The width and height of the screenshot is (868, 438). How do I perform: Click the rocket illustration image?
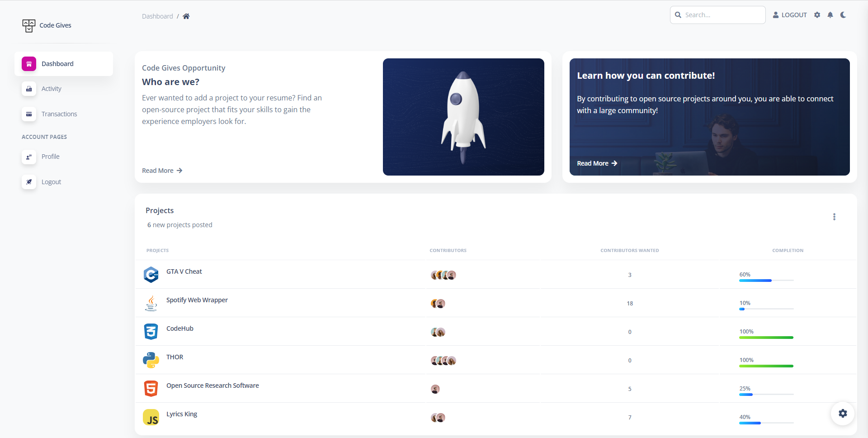tap(463, 117)
